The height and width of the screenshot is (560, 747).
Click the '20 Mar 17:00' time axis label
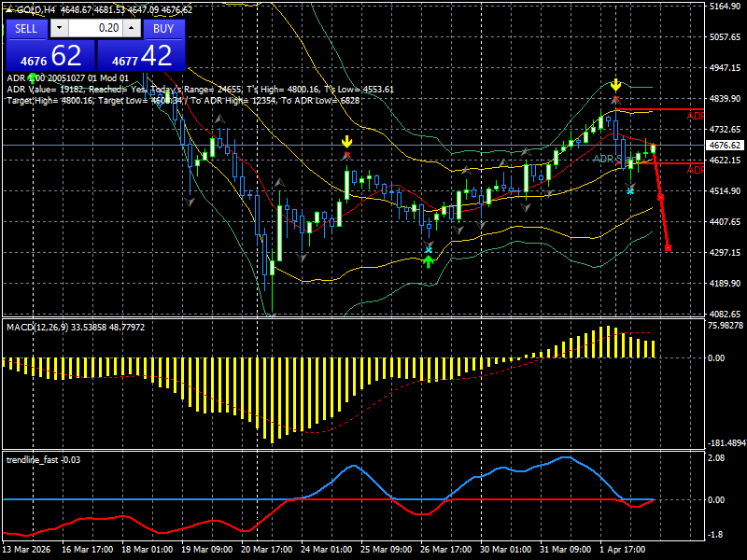tap(267, 549)
